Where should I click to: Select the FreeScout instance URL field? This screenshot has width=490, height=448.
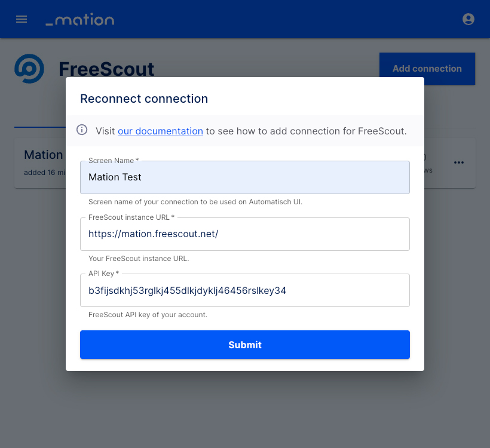click(244, 234)
